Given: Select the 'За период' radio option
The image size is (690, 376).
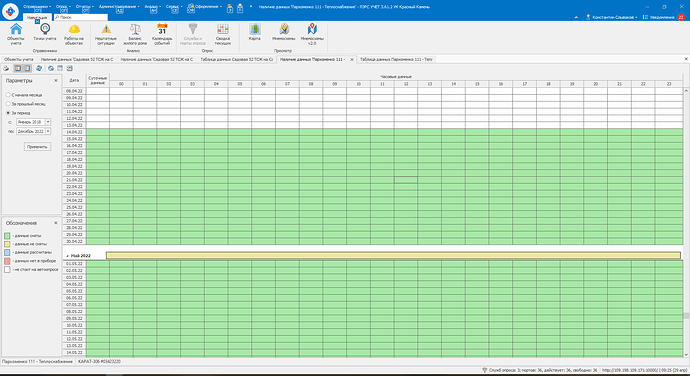Looking at the screenshot, I should coord(8,113).
